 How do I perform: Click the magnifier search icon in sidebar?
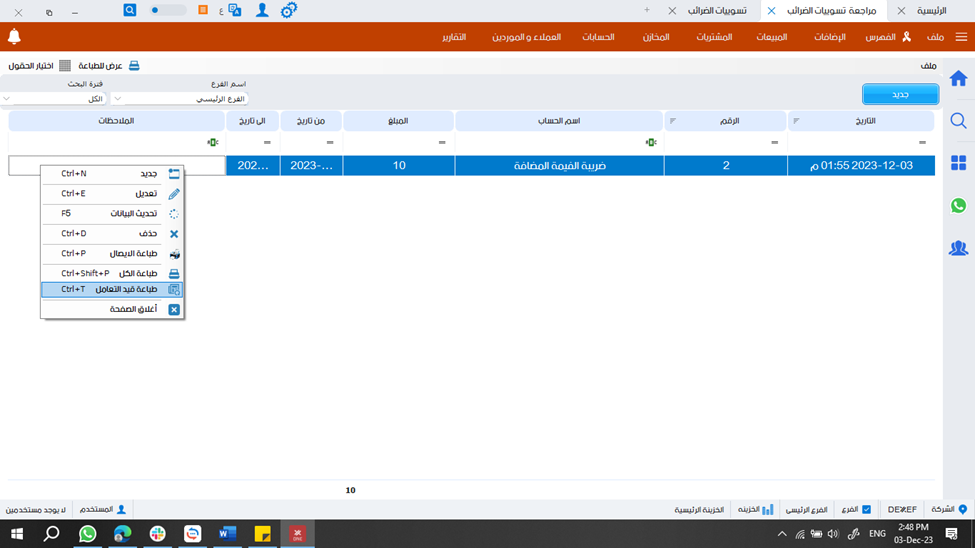coord(958,121)
